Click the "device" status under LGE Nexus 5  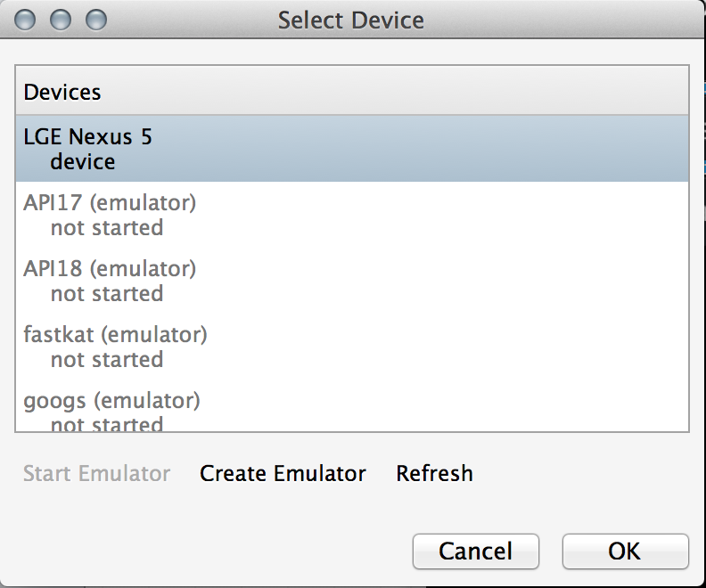83,162
